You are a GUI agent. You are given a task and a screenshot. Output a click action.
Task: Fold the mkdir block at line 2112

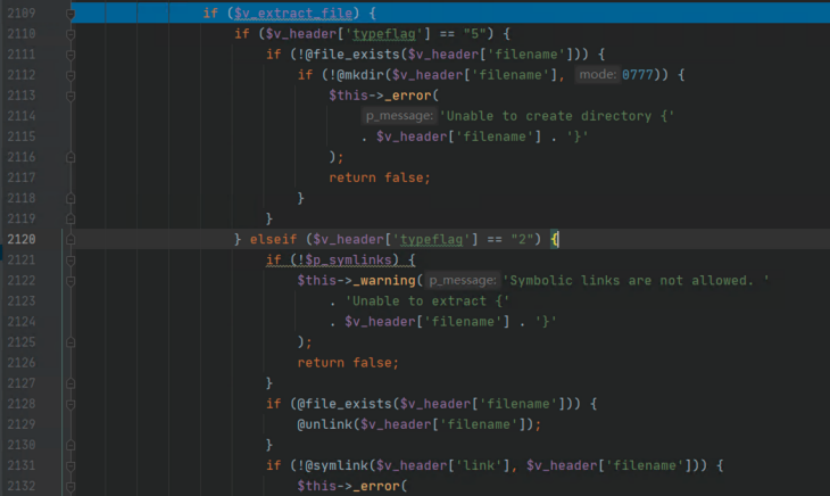point(70,75)
